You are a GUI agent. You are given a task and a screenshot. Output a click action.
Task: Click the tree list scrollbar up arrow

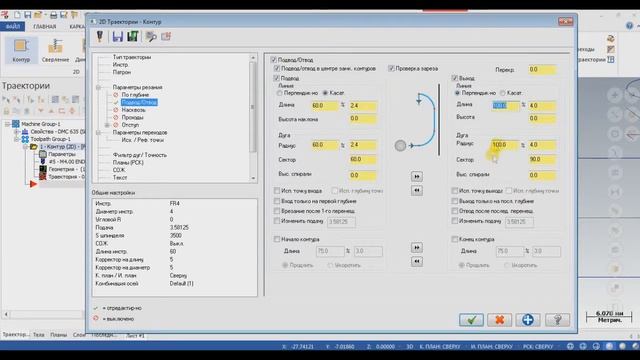253,58
